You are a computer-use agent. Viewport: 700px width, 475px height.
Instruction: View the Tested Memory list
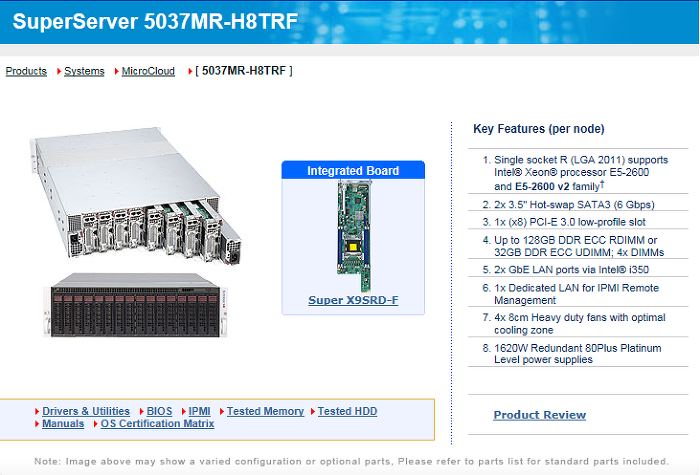point(265,411)
